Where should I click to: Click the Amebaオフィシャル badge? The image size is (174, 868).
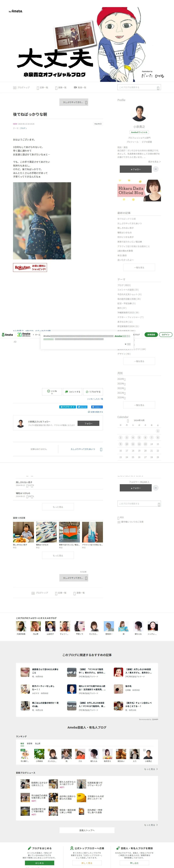(139, 132)
